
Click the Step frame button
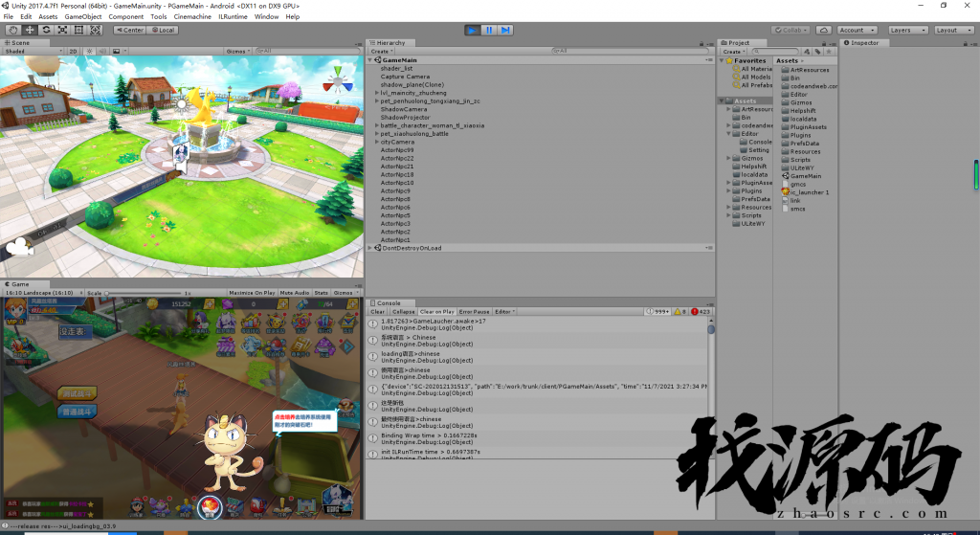[x=505, y=30]
